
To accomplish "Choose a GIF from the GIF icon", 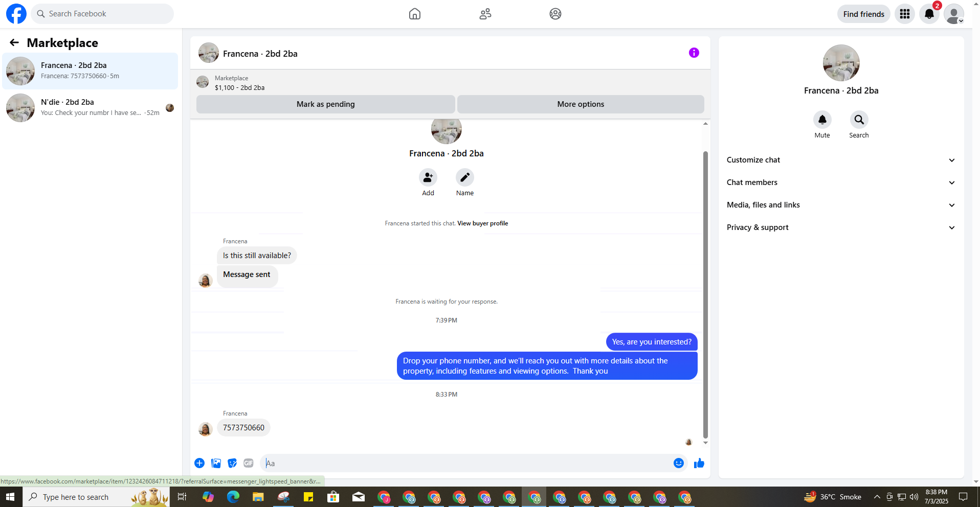I will (x=249, y=463).
